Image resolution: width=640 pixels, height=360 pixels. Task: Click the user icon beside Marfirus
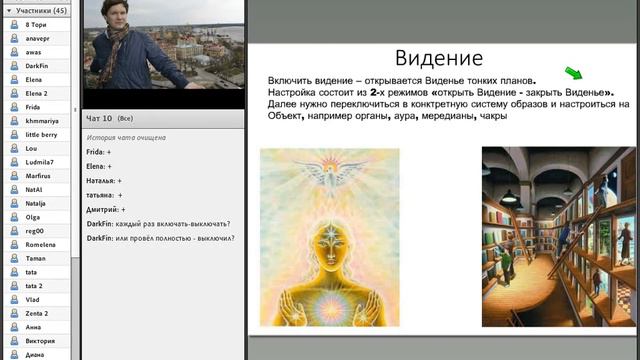[x=14, y=176]
